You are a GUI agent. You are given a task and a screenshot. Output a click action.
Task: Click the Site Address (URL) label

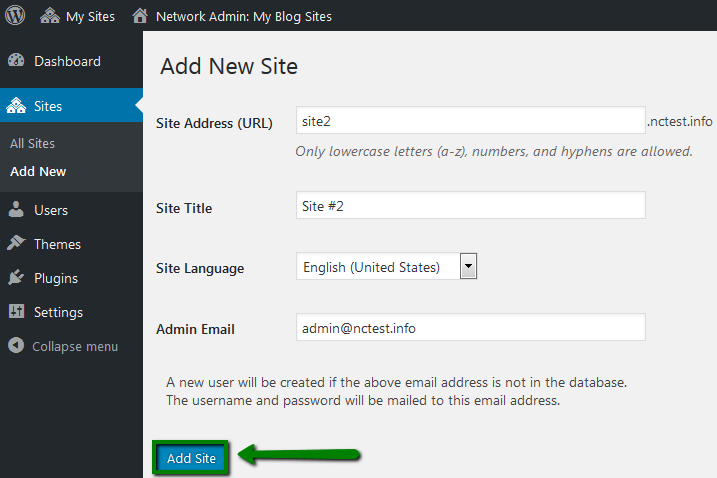[214, 124]
